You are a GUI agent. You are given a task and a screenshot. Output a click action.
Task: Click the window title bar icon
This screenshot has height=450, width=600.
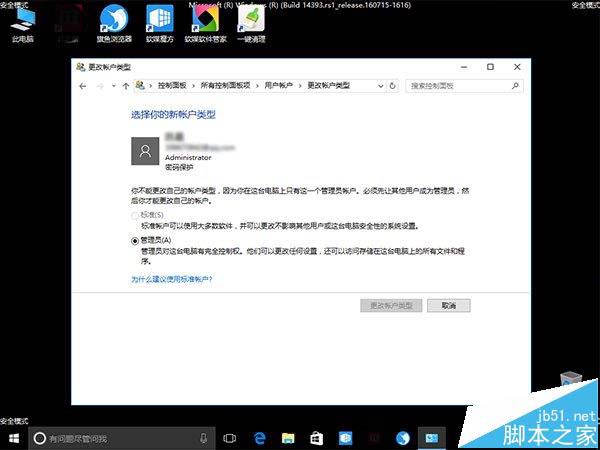[x=80, y=67]
